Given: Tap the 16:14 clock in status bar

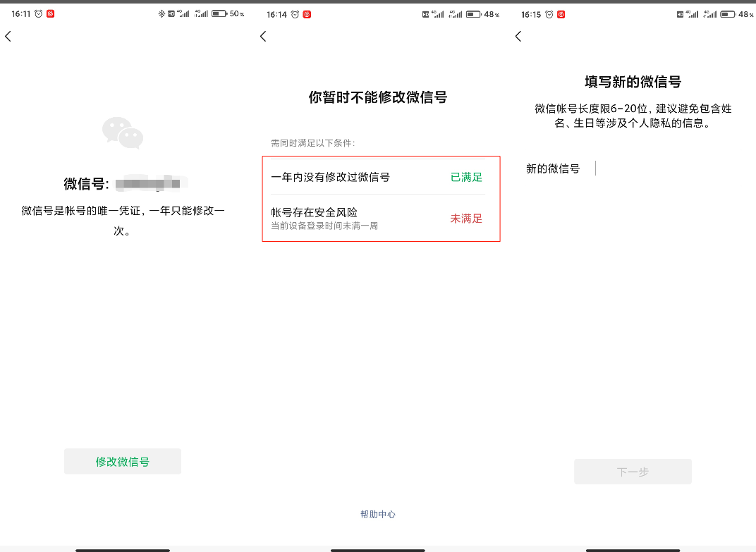Looking at the screenshot, I should pos(276,14).
